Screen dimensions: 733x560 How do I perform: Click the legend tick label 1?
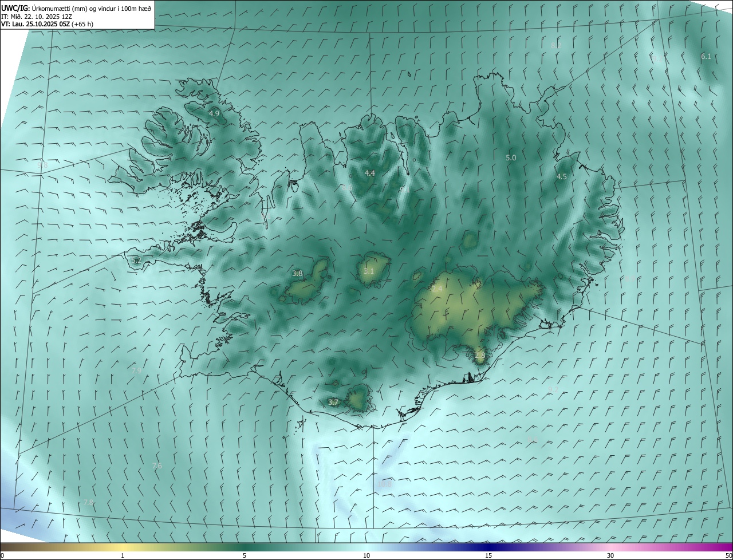(123, 556)
